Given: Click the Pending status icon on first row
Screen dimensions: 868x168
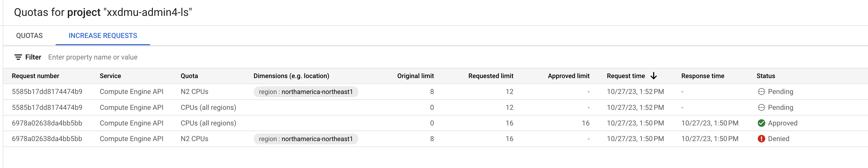Looking at the screenshot, I should coord(762,92).
